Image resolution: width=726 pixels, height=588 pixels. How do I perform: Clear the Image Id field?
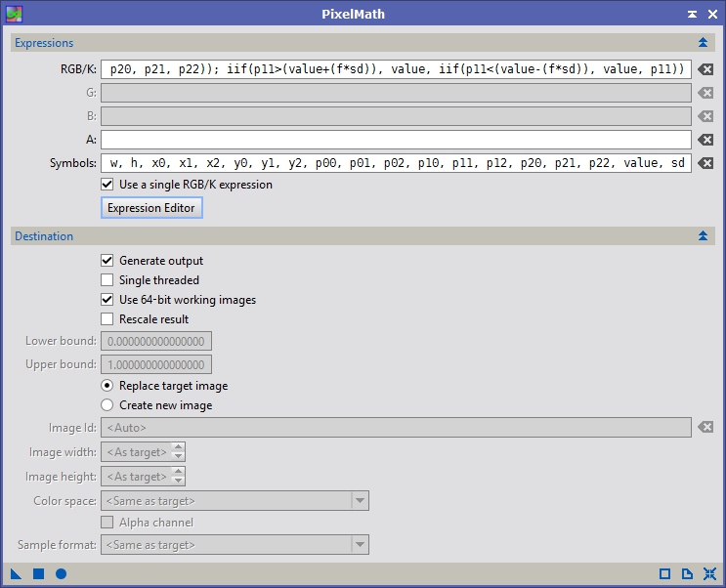click(x=705, y=427)
